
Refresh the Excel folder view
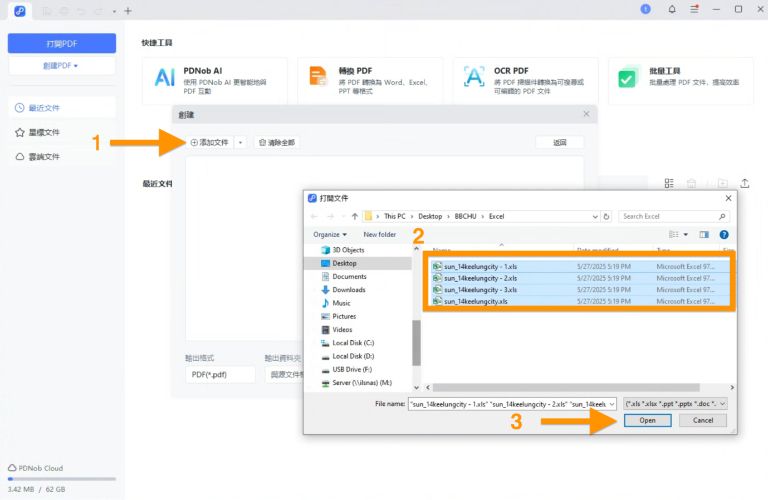click(606, 216)
